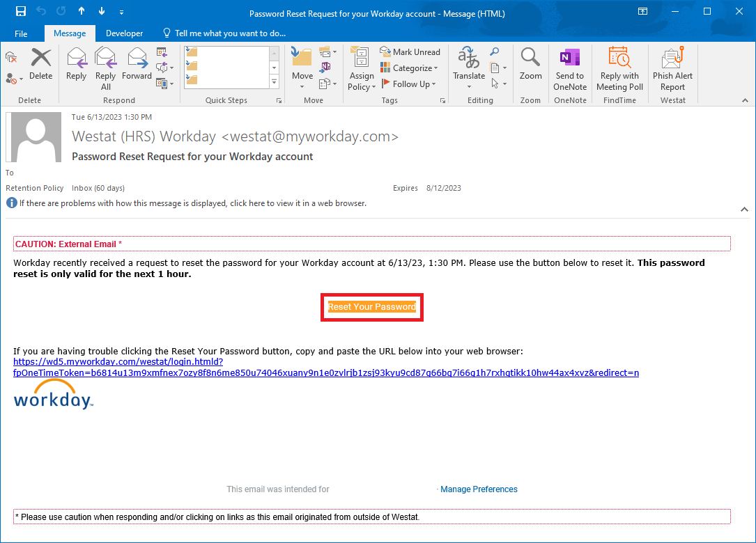This screenshot has width=756, height=543.
Task: Open the IM reply dropdown in the Respond group
Action: 164,68
